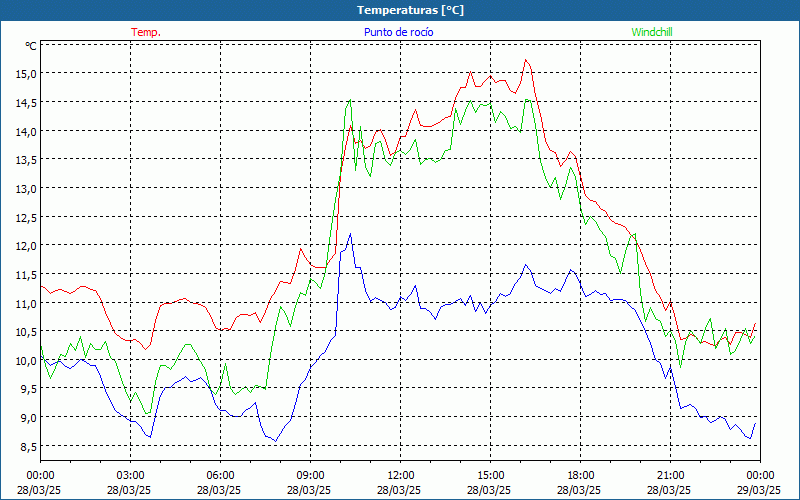Click the 8,5 y-axis value
The height and width of the screenshot is (500, 800).
(x=29, y=447)
